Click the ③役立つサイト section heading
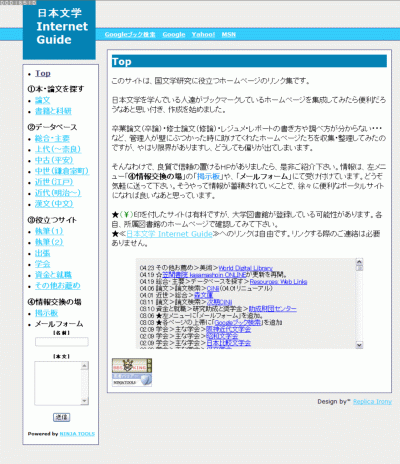 coord(52,220)
